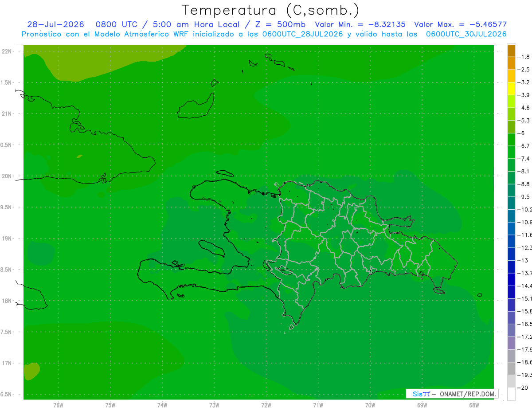
Task: Click the '17N' latitude label
Action: point(8,363)
